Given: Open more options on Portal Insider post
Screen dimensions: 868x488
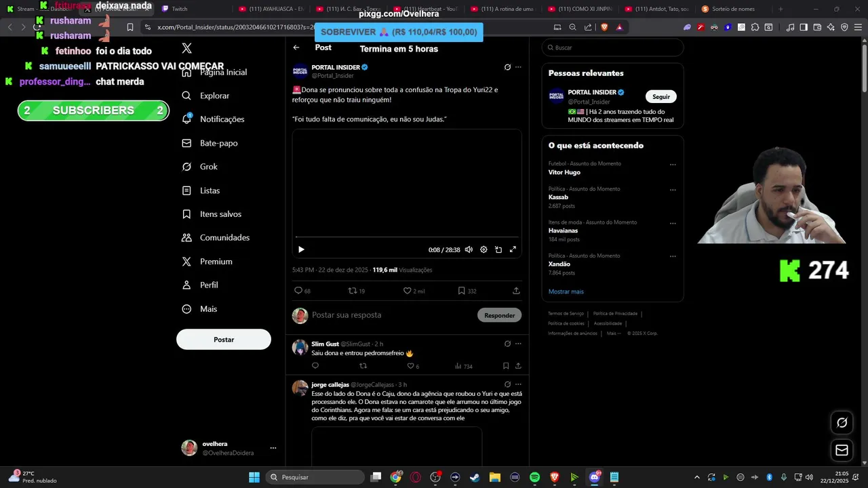Looking at the screenshot, I should point(518,67).
